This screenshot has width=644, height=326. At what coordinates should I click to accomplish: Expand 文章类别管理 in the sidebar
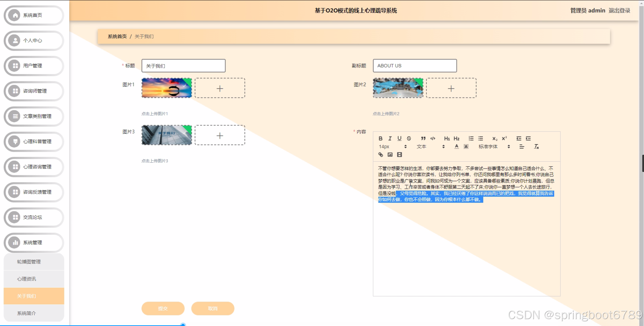pos(34,116)
